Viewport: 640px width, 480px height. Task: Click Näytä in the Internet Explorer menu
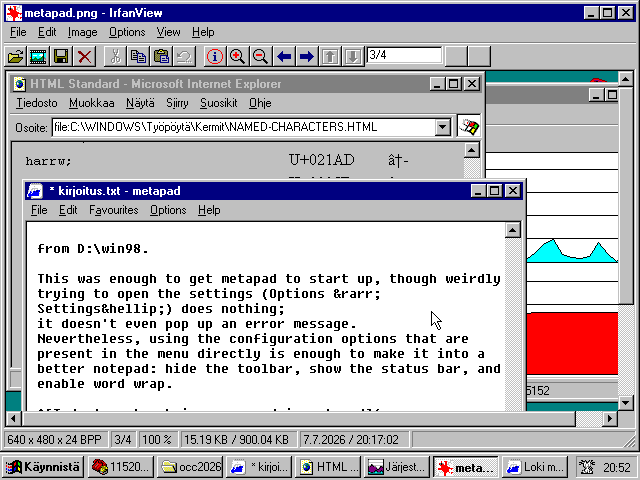tap(140, 103)
